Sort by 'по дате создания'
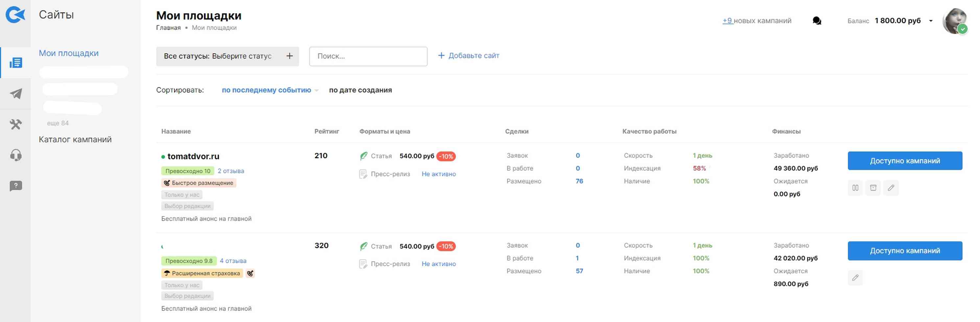Screen dimensions: 980x322 tap(360, 90)
